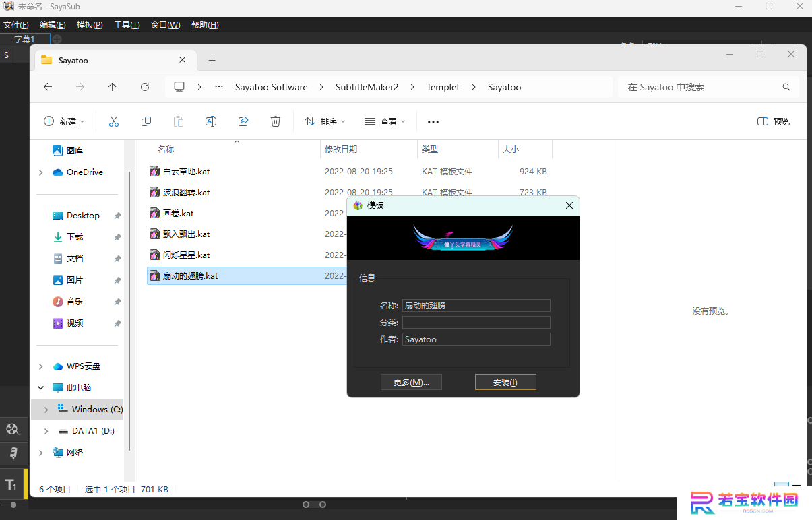
Task: Click SubtitleMaker2 in the breadcrumb
Action: [x=367, y=87]
